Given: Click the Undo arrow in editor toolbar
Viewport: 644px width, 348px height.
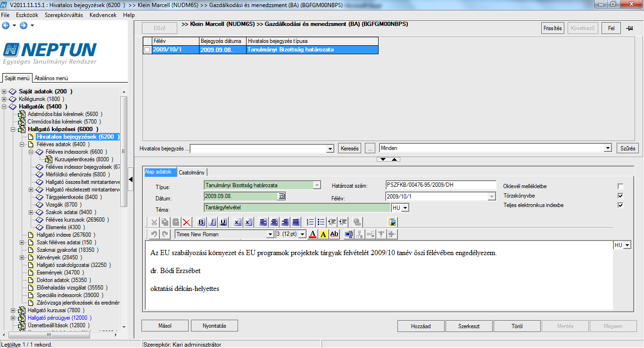Looking at the screenshot, I should (154, 234).
